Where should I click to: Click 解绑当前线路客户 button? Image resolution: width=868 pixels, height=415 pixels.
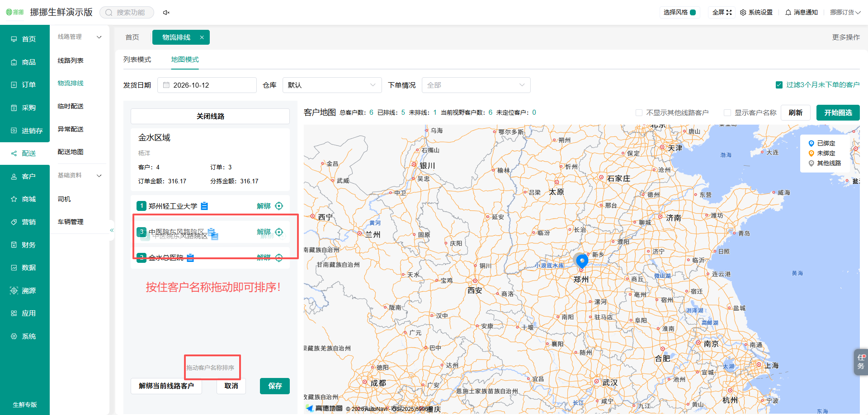coord(166,386)
